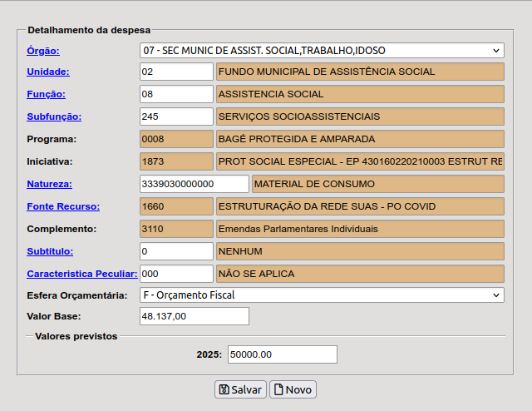Select the Subfunção code field 245
This screenshot has width=532, height=411.
176,116
